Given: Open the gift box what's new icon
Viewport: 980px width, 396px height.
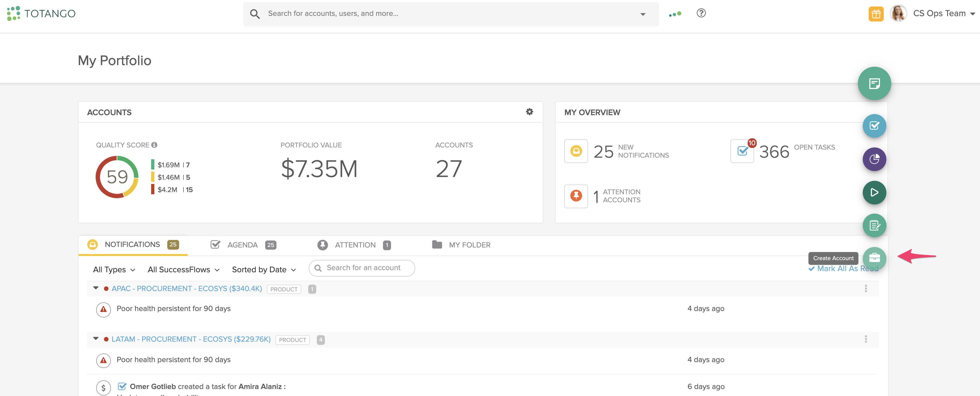Looking at the screenshot, I should click(876, 14).
